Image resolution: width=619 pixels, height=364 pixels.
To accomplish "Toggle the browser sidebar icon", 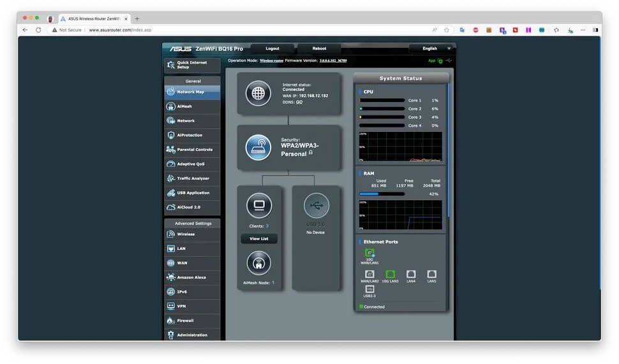I will click(595, 30).
